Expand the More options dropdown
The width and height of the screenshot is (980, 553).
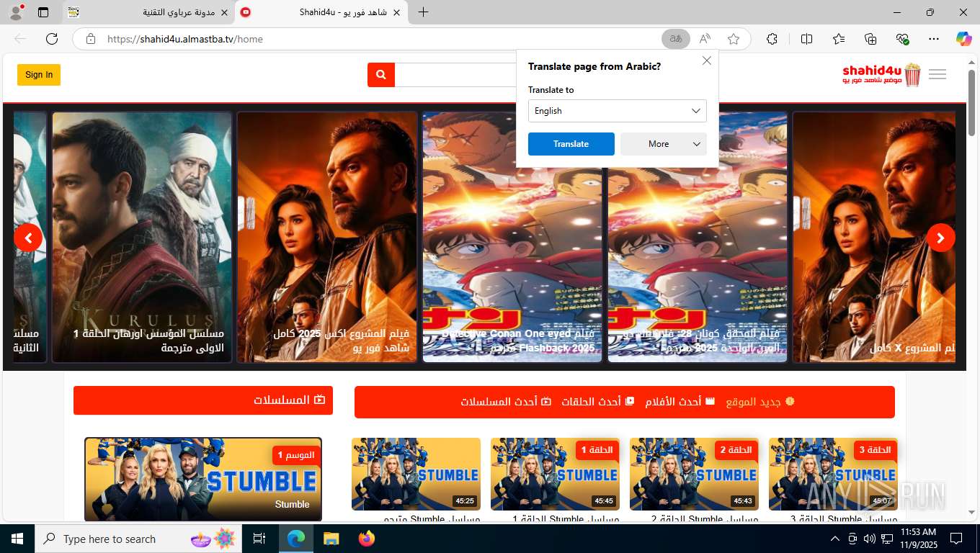[x=664, y=144]
